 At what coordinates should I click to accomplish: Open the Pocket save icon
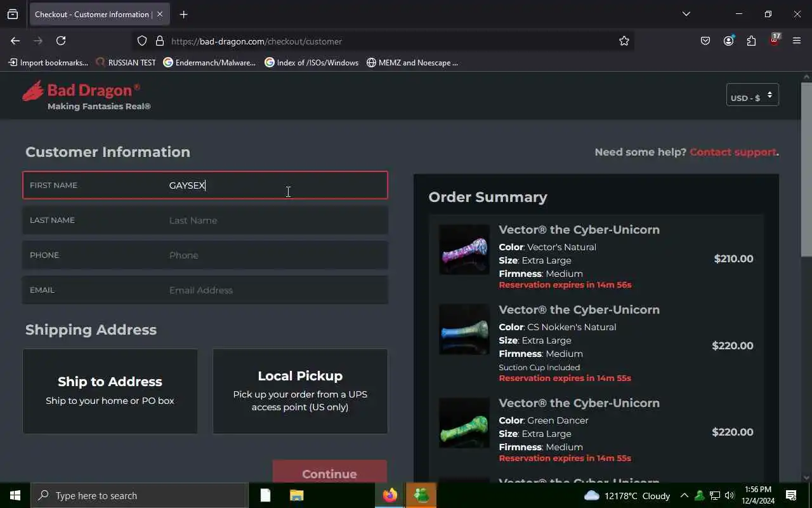[x=705, y=41]
